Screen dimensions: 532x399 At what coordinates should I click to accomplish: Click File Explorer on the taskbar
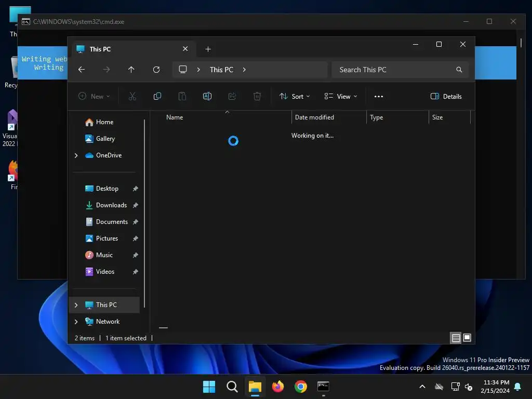pos(255,387)
